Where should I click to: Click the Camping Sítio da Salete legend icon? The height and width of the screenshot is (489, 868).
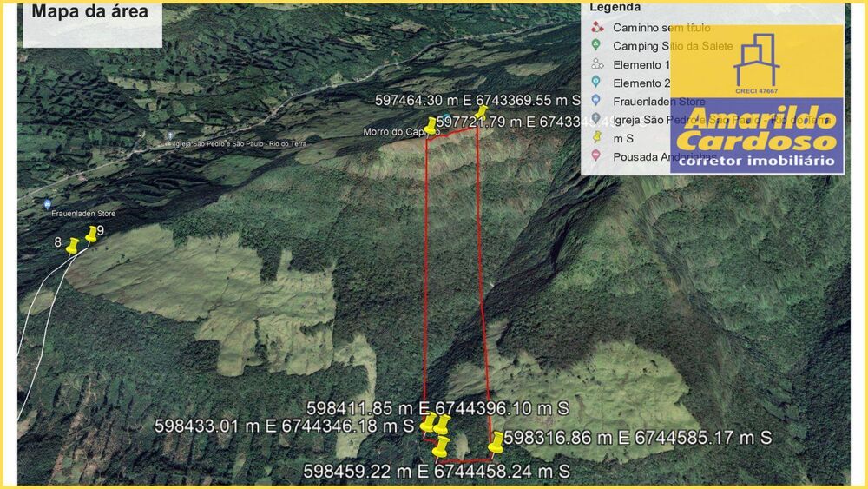coord(596,45)
